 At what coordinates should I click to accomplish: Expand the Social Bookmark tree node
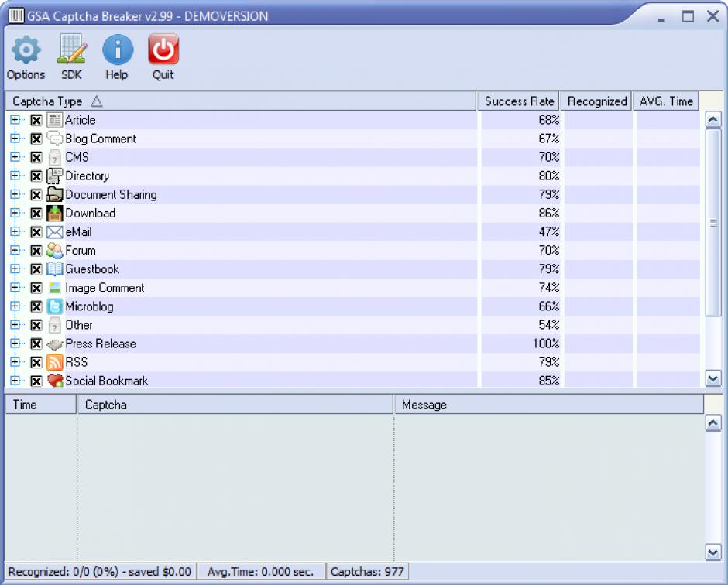click(15, 381)
